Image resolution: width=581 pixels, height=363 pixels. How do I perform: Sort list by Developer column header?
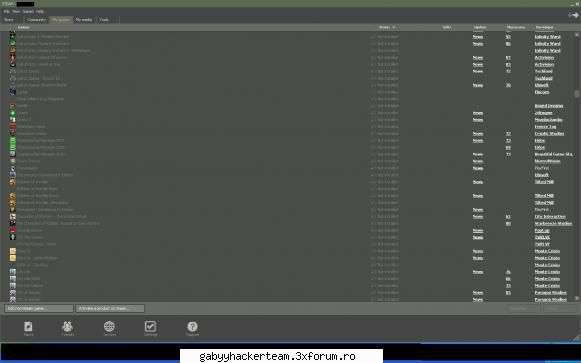tap(544, 27)
